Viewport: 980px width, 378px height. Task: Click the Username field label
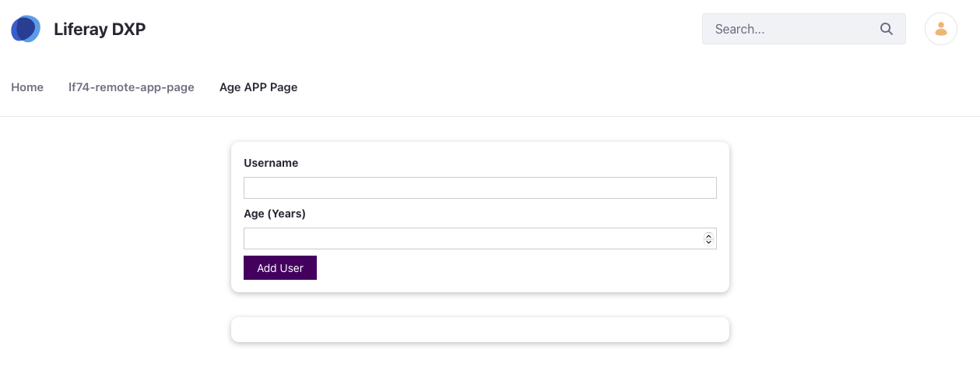point(271,163)
